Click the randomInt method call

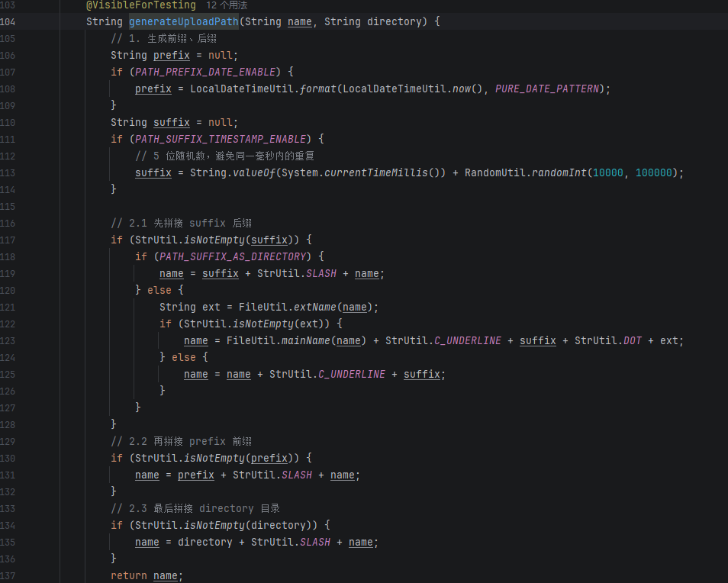click(x=559, y=172)
